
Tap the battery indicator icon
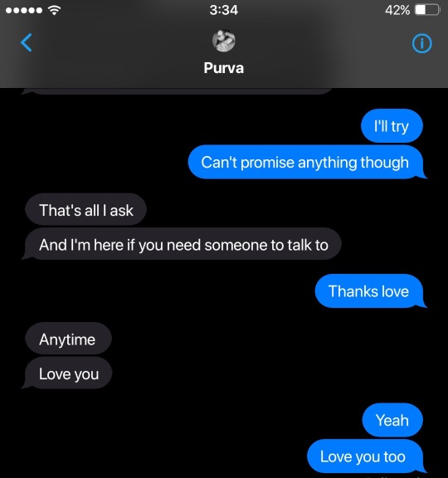click(427, 10)
